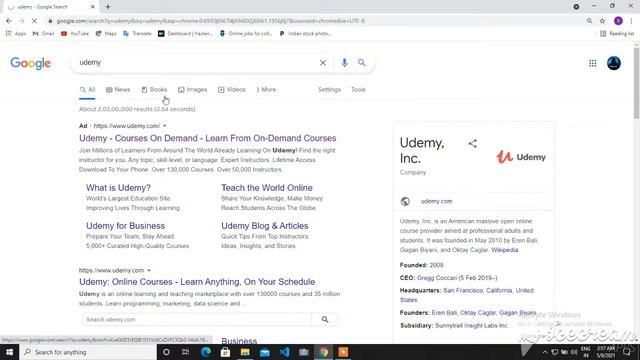Open Chrome's three-dot menu

tap(631, 21)
